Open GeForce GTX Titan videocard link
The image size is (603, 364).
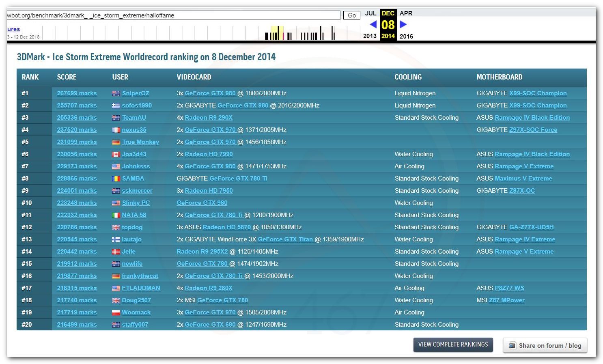tap(285, 239)
